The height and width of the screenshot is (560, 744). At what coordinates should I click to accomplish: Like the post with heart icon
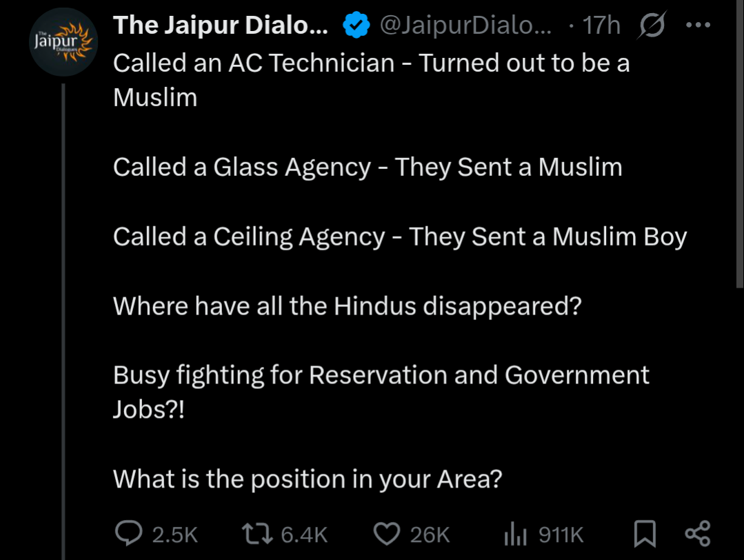388,533
